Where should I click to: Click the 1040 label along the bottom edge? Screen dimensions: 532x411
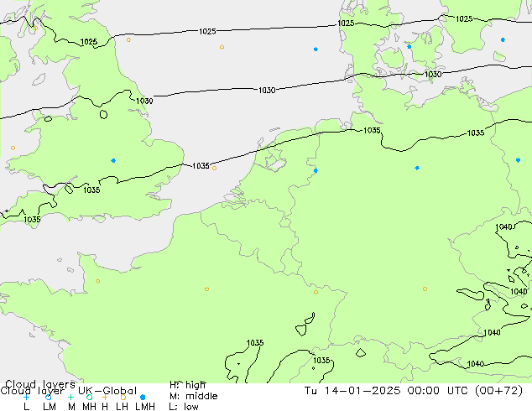476,364
